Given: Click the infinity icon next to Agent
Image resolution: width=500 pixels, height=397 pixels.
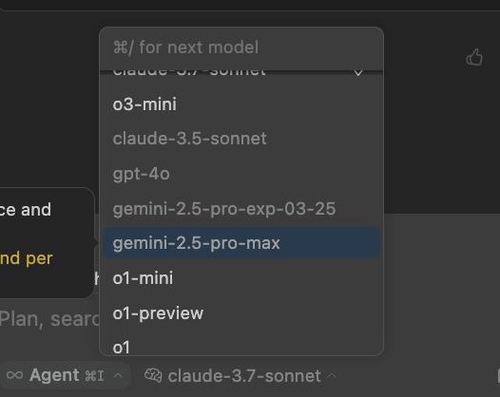Looking at the screenshot, I should [15, 375].
